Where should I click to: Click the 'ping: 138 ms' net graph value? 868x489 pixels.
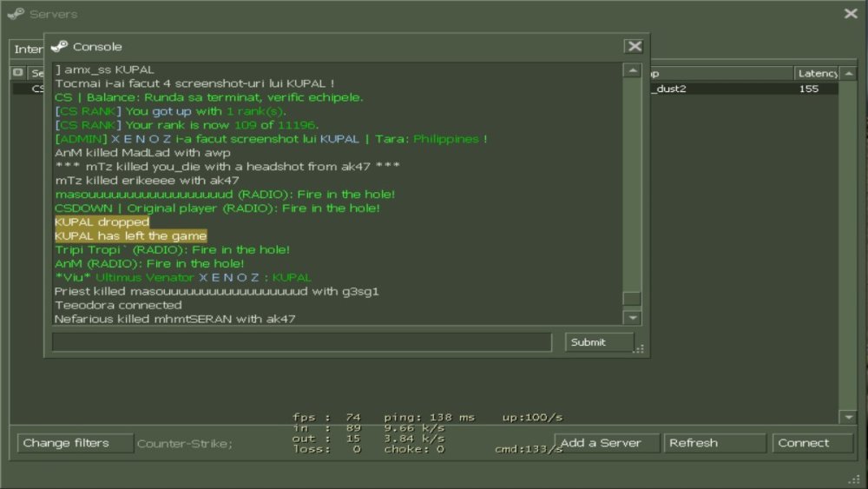click(430, 418)
